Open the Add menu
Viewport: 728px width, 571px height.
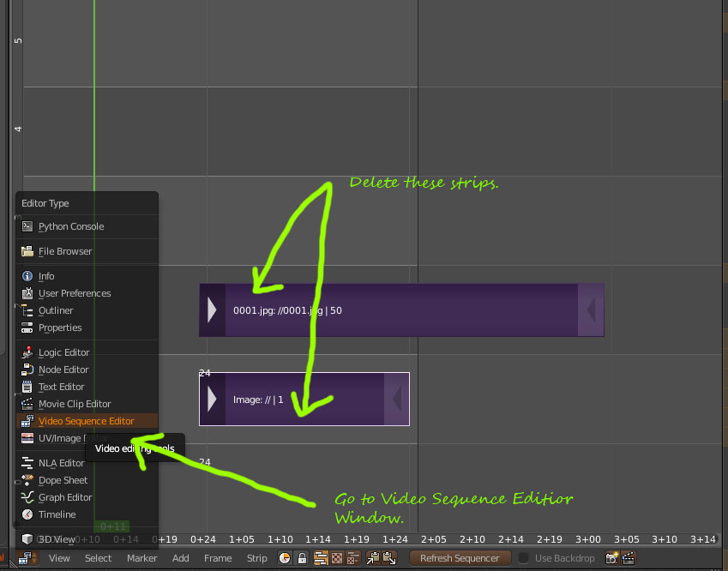point(181,557)
